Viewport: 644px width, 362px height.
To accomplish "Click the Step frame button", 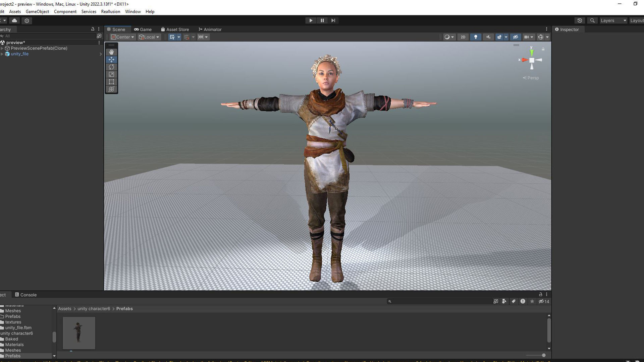I will pyautogui.click(x=333, y=20).
